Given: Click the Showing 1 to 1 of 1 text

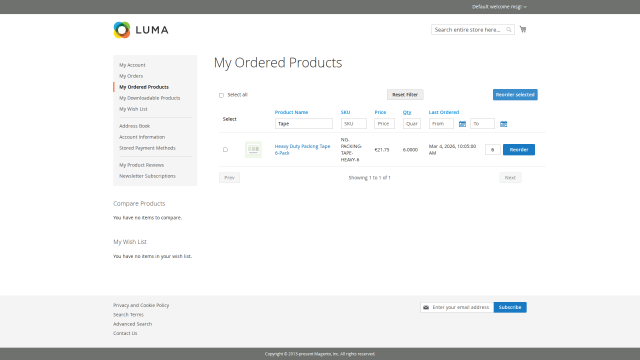Looking at the screenshot, I should pyautogui.click(x=369, y=178).
